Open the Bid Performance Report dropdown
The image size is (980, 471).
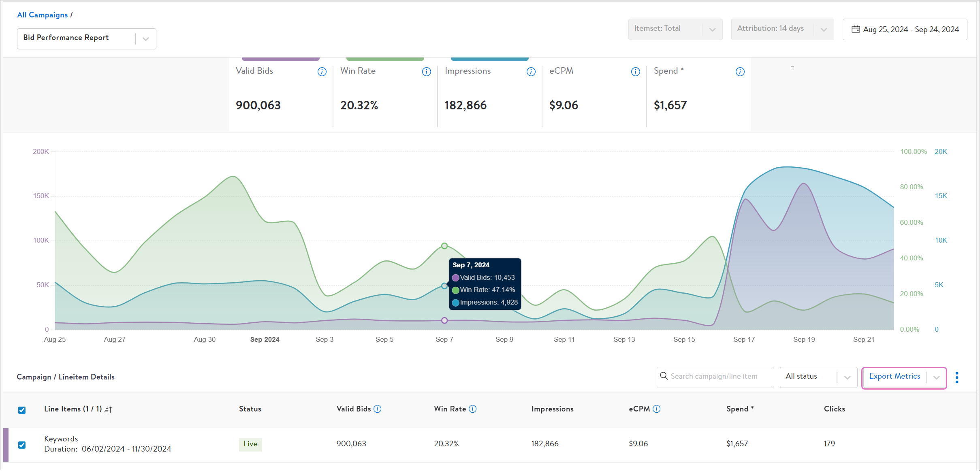(86, 38)
